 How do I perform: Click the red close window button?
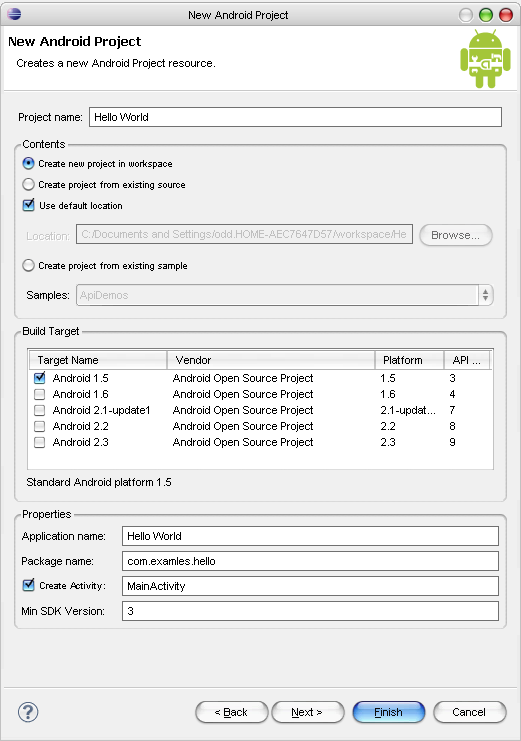coord(506,15)
